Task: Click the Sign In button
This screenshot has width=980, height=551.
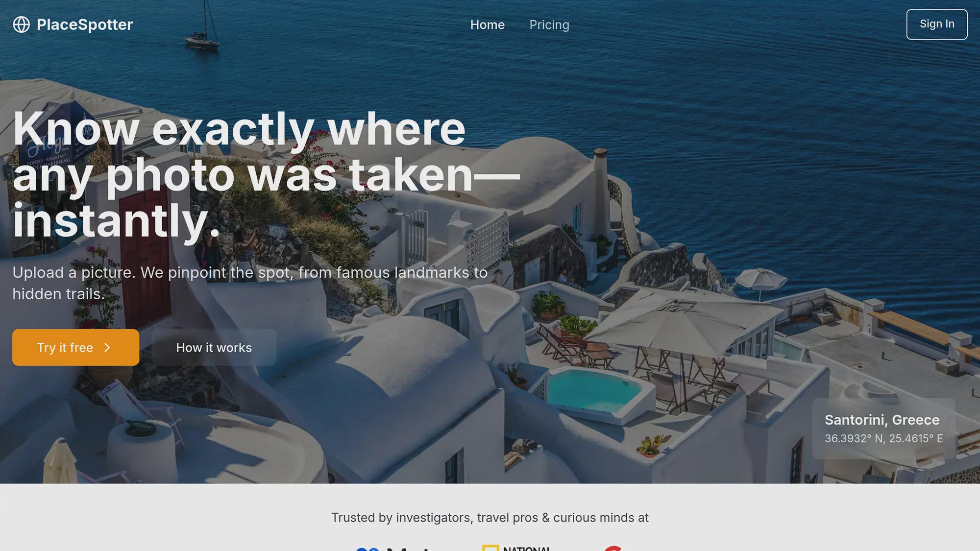Action: pyautogui.click(x=937, y=24)
